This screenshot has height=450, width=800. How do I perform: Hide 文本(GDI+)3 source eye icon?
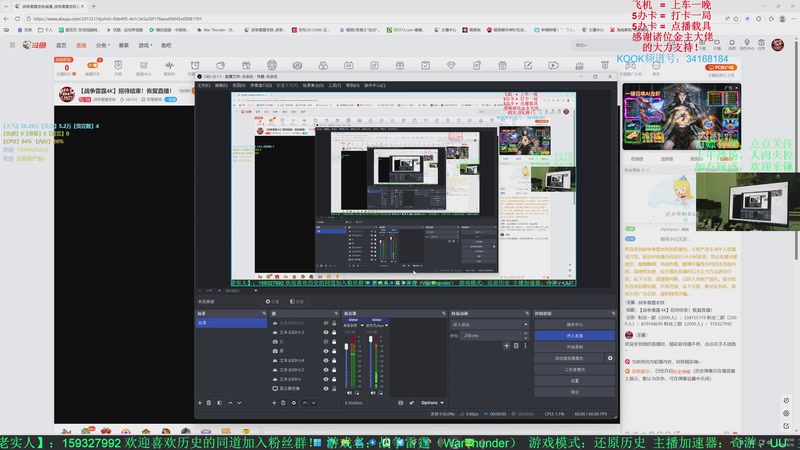326,332
